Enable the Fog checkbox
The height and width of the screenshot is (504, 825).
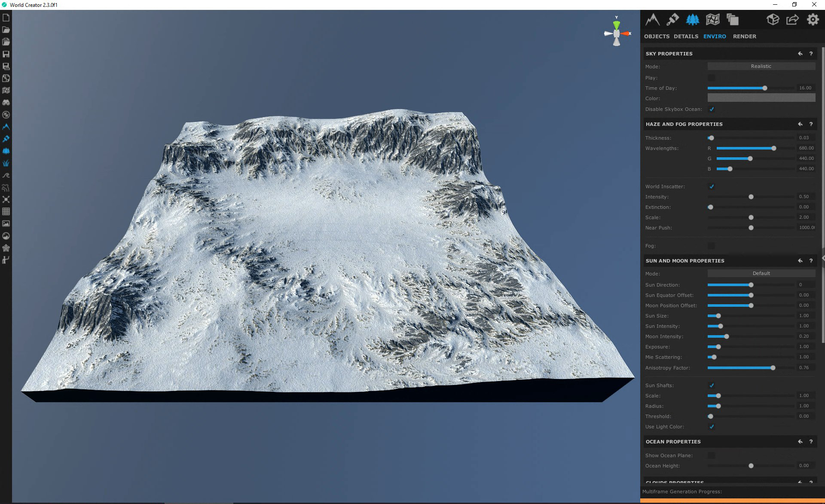(712, 246)
